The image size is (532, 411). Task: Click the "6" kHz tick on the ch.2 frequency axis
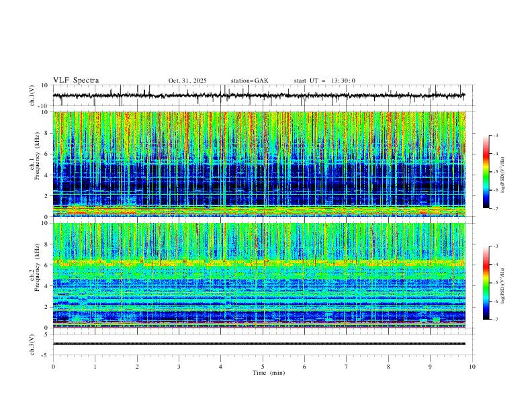47,265
